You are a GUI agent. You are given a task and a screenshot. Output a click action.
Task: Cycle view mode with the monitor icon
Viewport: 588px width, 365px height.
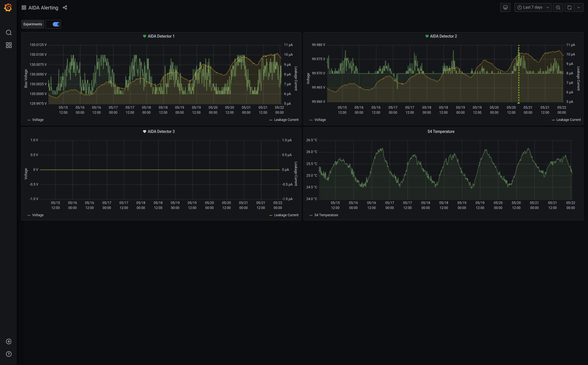click(x=505, y=8)
